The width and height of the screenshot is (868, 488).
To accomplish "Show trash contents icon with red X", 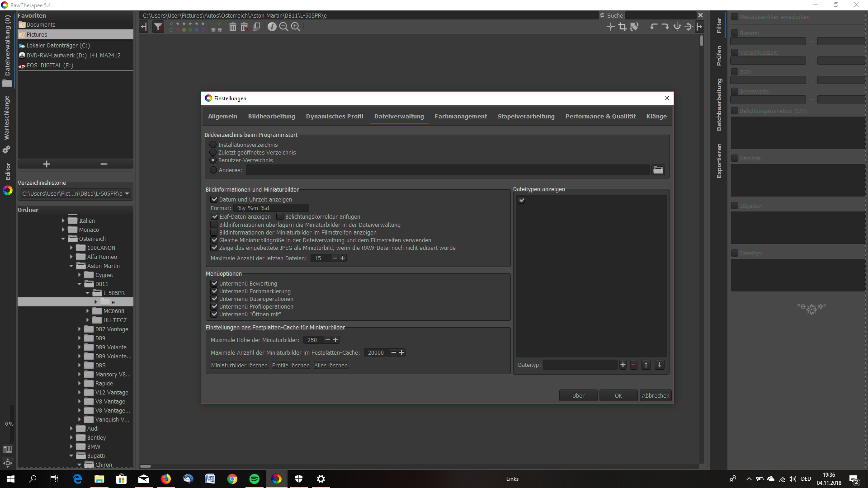I will coord(244,27).
